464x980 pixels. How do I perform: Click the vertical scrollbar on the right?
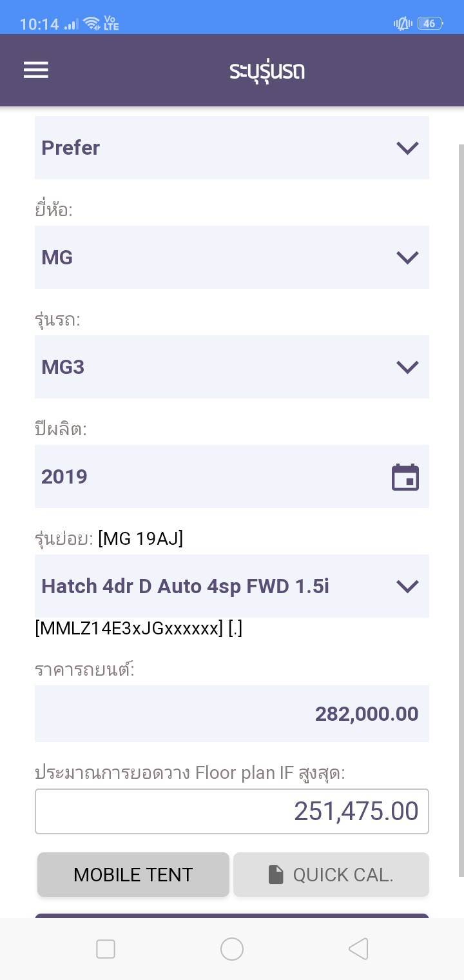point(460,509)
